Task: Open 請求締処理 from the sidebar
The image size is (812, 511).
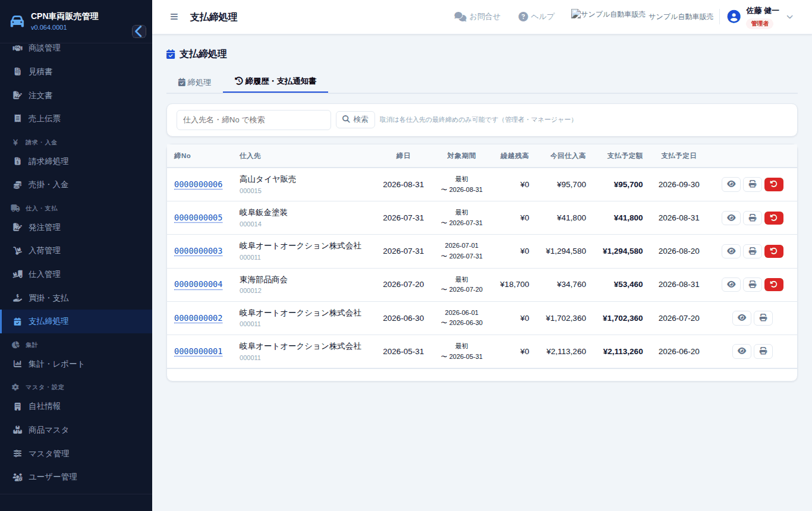Action: 76,161
